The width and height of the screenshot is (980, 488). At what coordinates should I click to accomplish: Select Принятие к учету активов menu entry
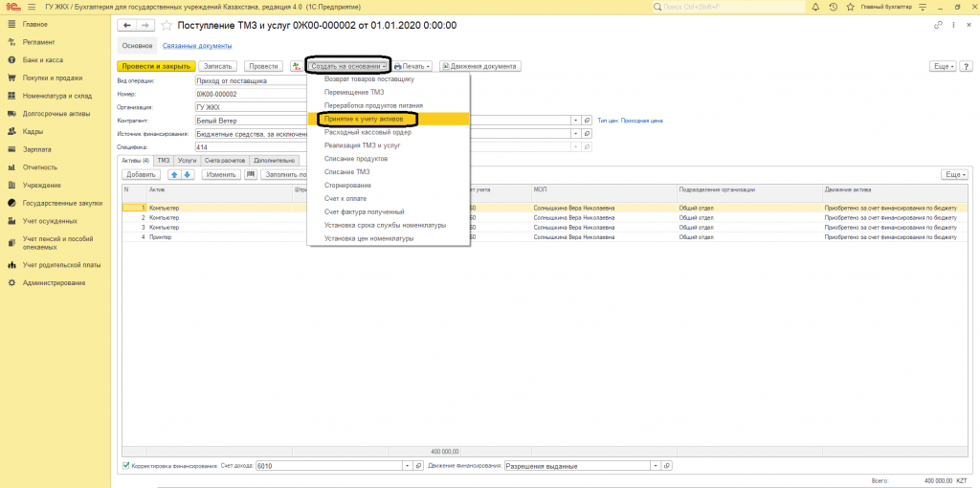(365, 120)
